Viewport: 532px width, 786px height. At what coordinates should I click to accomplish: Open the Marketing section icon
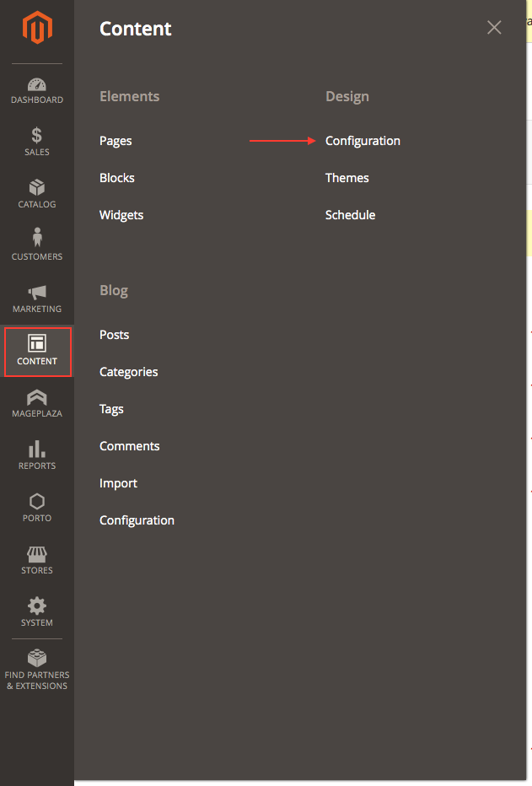(36, 299)
